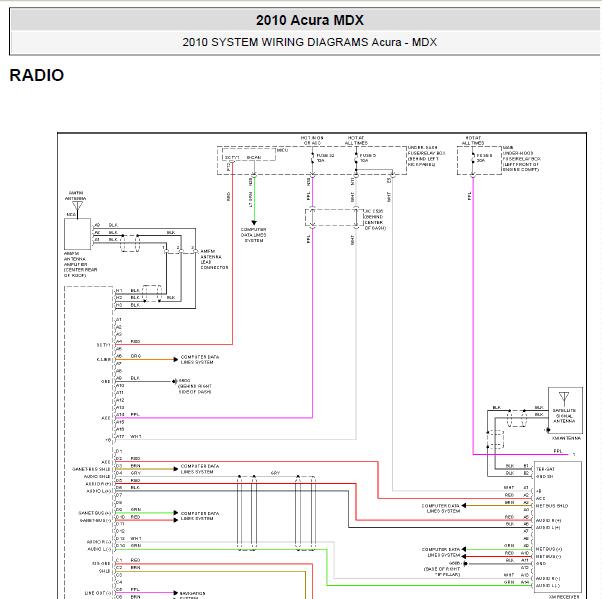Click the 'GRY' label on the shield wire

coord(275,473)
